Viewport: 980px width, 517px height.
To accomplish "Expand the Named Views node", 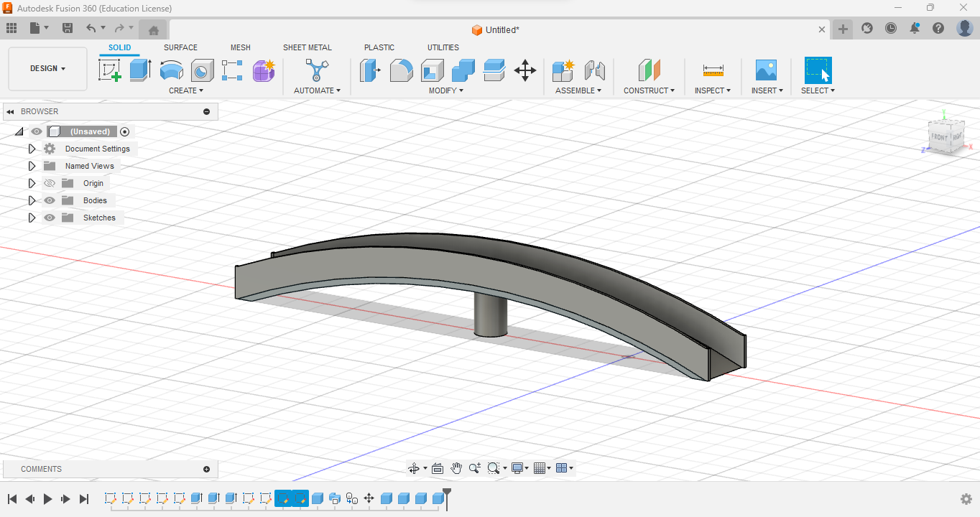I will pyautogui.click(x=32, y=166).
